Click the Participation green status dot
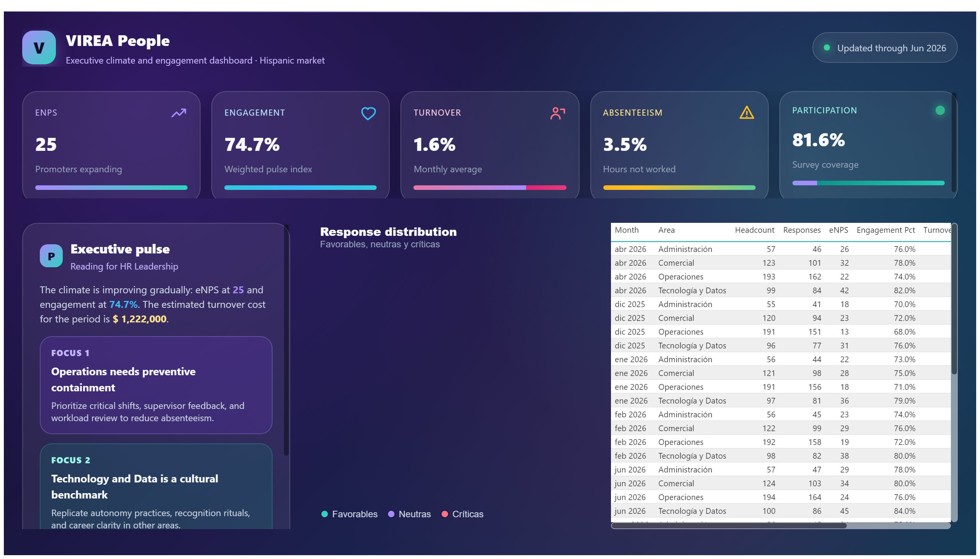The width and height of the screenshot is (980, 559). tap(940, 110)
